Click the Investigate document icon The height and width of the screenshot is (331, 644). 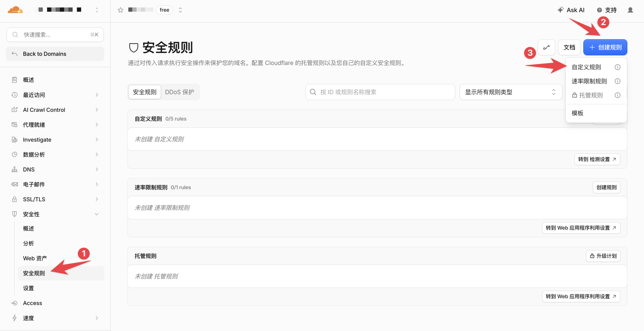pos(15,140)
